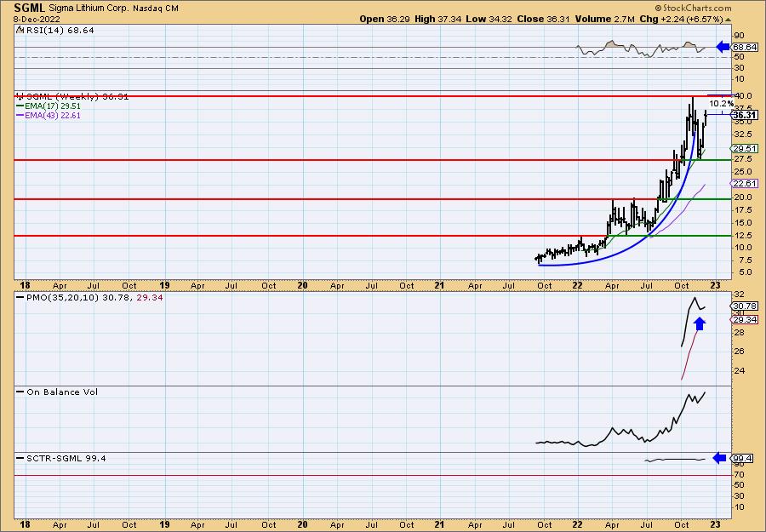The width and height of the screenshot is (766, 532).
Task: Click the 8-Dec-2022 chart date
Action: point(37,19)
